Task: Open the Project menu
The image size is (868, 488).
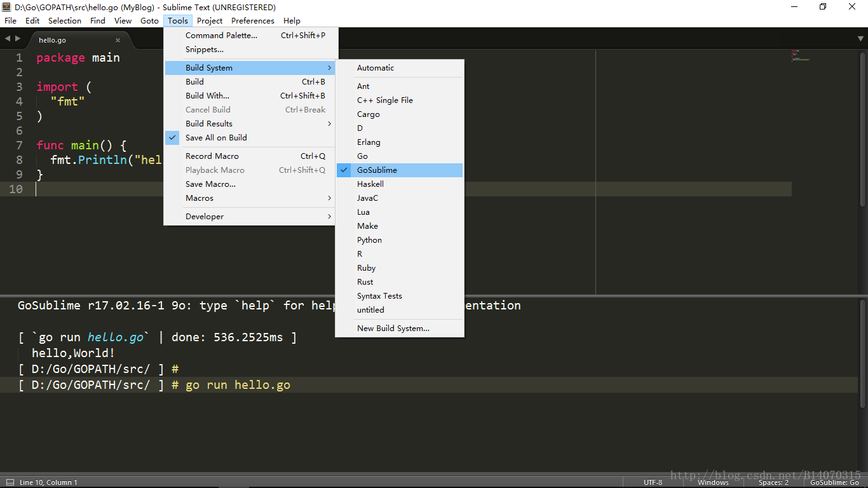Action: click(x=210, y=20)
